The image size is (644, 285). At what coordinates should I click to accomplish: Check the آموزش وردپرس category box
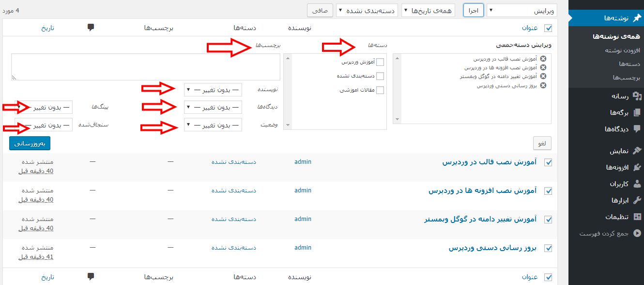point(380,62)
